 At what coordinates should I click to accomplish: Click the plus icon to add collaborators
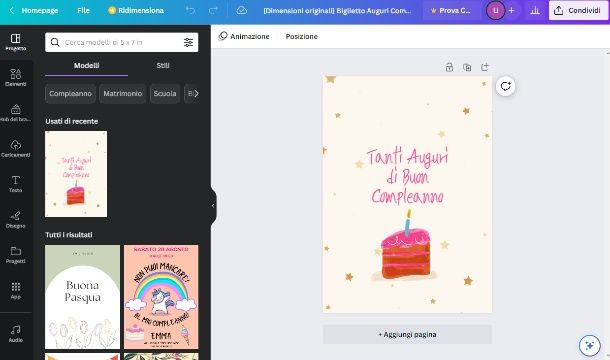point(512,11)
